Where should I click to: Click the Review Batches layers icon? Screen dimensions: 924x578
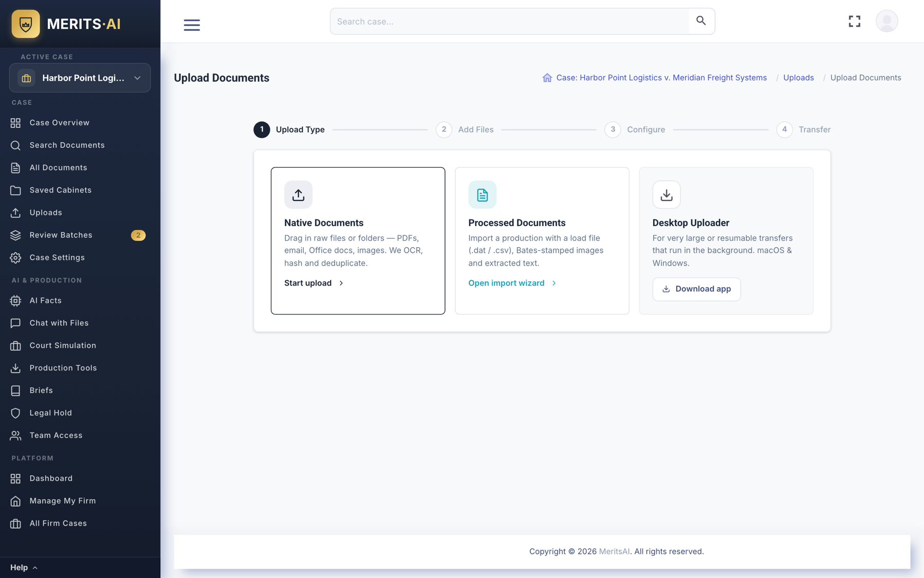(x=15, y=235)
